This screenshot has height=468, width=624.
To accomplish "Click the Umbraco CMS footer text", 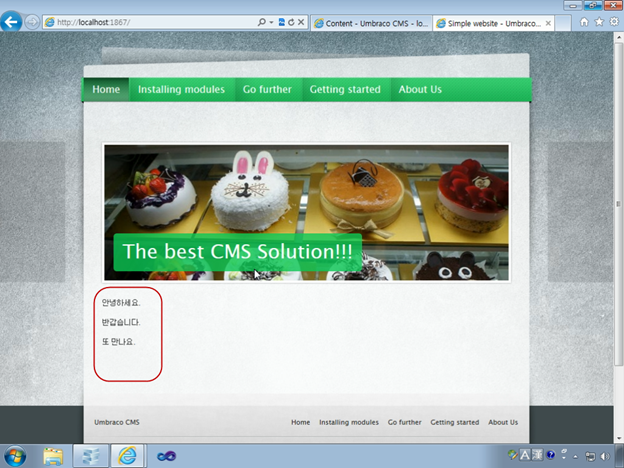I will 117,422.
